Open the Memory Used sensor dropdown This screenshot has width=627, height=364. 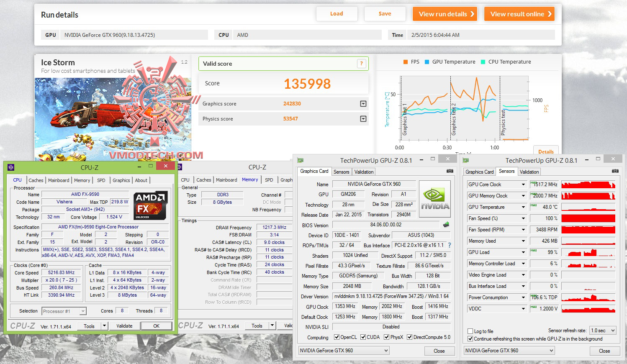[523, 241]
